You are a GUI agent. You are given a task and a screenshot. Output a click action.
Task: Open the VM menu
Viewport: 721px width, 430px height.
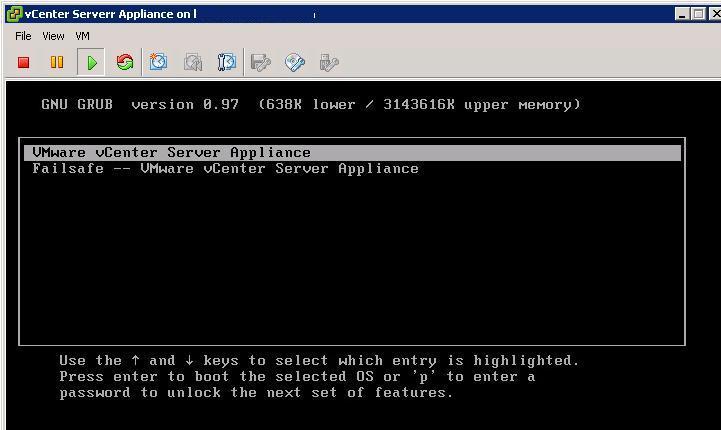click(x=83, y=36)
